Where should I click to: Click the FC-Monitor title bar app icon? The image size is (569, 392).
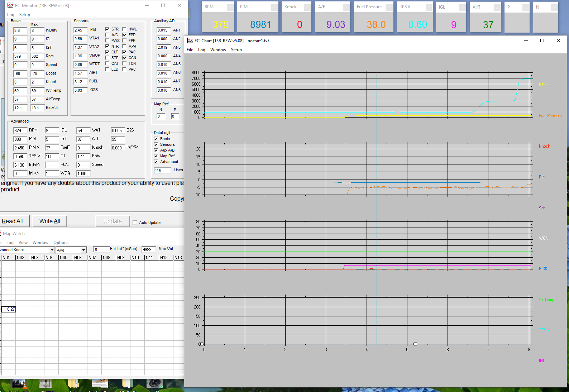(10, 5)
